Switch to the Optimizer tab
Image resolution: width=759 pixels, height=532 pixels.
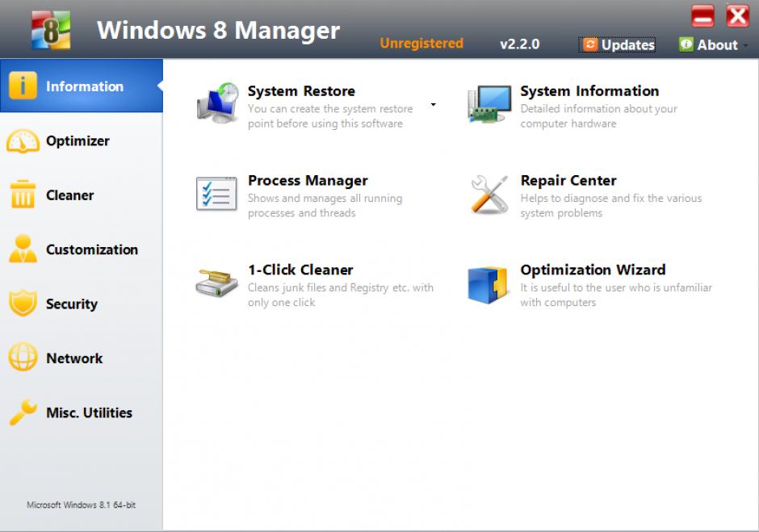pyautogui.click(x=82, y=140)
